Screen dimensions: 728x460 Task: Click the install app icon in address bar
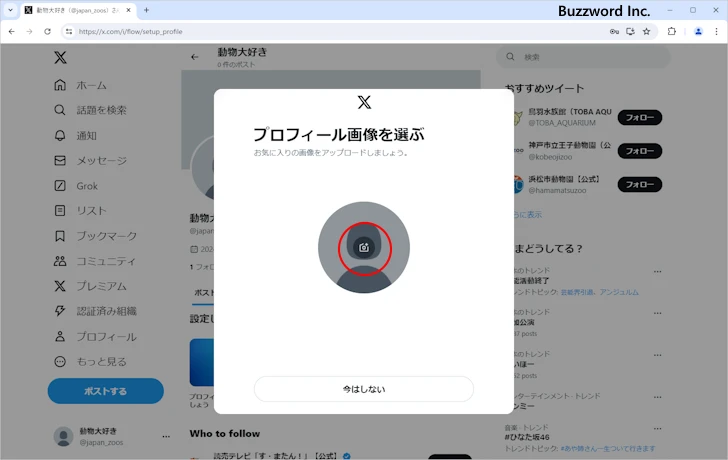pos(630,32)
